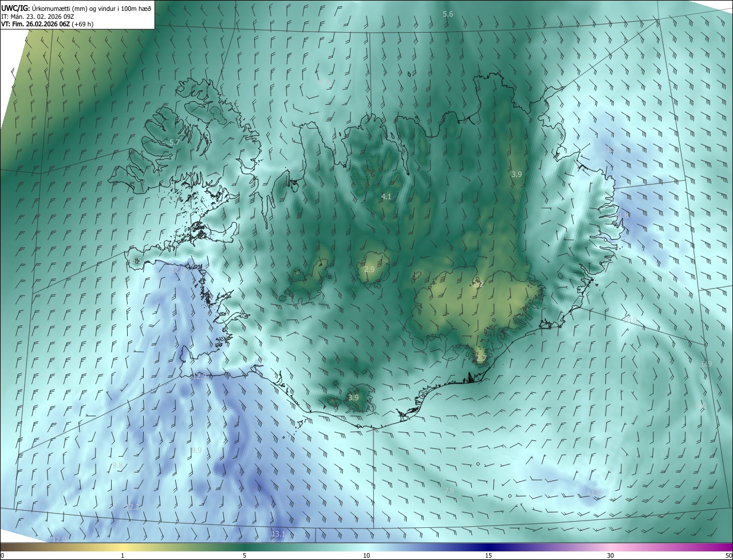Click the 5.7 value over the Westfjords
This screenshot has height=560, width=733.
point(175,141)
